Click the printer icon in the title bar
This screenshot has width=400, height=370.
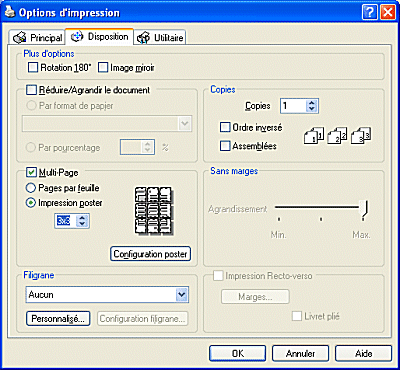9,12
